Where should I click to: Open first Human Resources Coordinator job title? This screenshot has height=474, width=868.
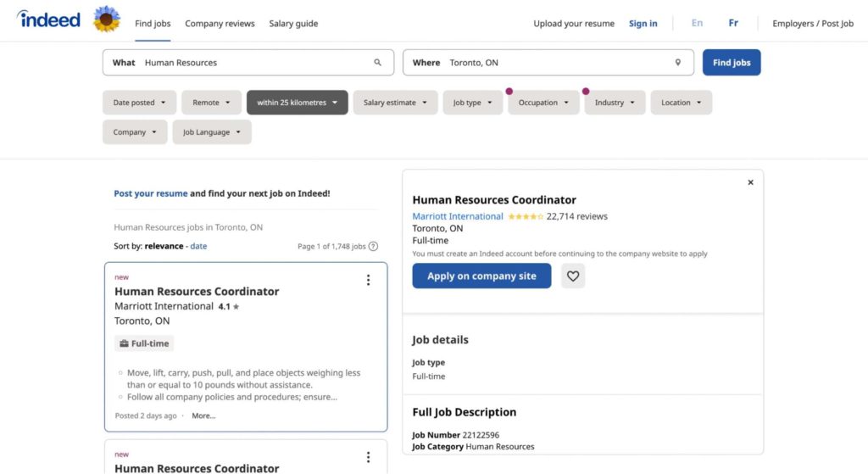coord(197,291)
